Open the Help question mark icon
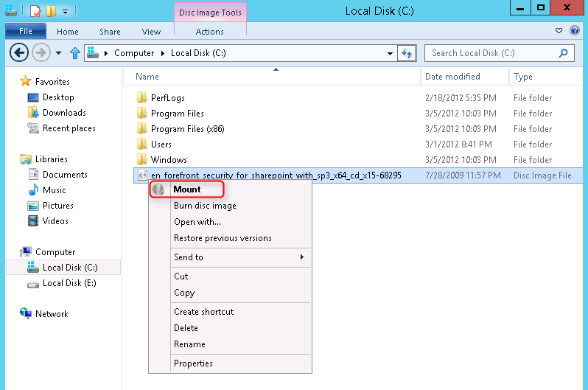Viewport: 588px width, 390px height. point(575,30)
